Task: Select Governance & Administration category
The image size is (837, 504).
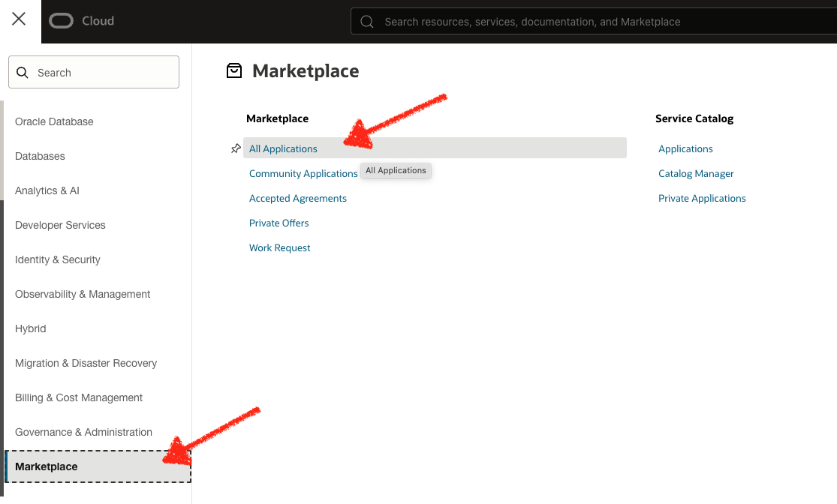Action: coord(83,432)
